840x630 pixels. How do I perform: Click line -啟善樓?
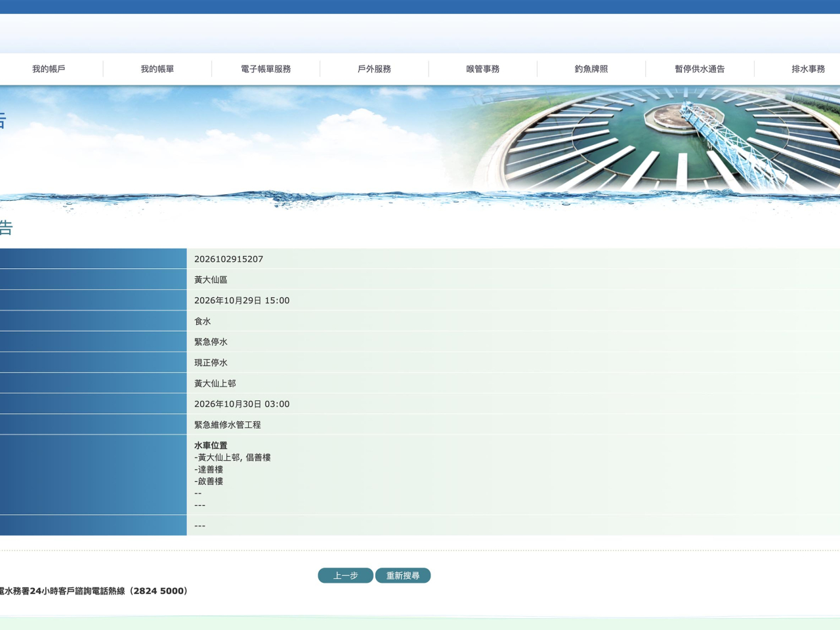pos(209,481)
